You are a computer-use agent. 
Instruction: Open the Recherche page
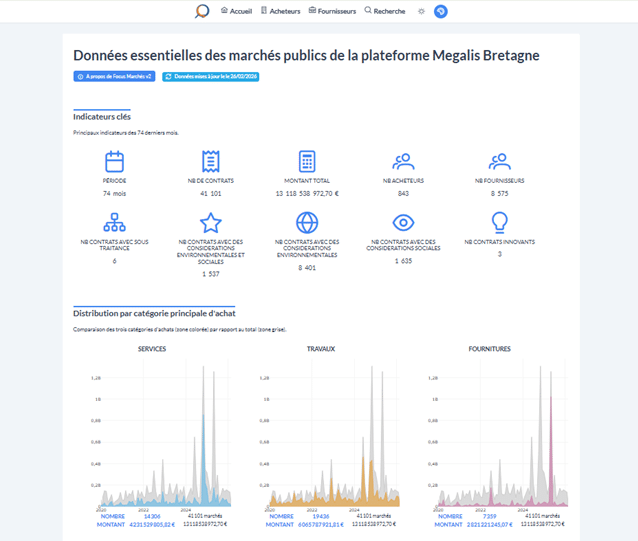[x=385, y=11]
